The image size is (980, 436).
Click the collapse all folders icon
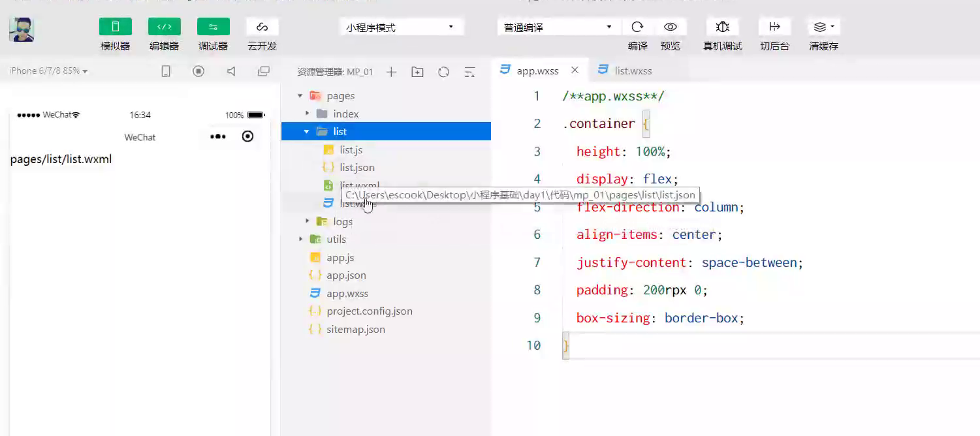469,72
